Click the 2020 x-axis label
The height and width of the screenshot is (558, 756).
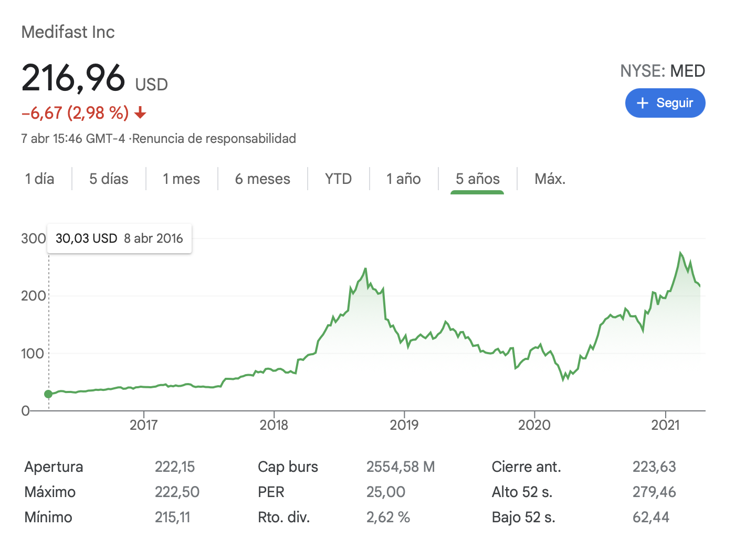click(534, 425)
